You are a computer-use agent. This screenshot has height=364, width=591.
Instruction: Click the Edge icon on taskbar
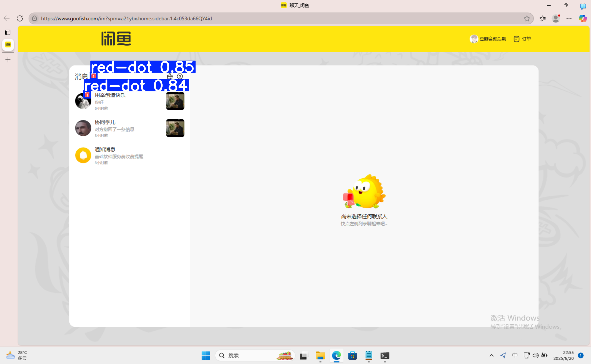click(336, 355)
